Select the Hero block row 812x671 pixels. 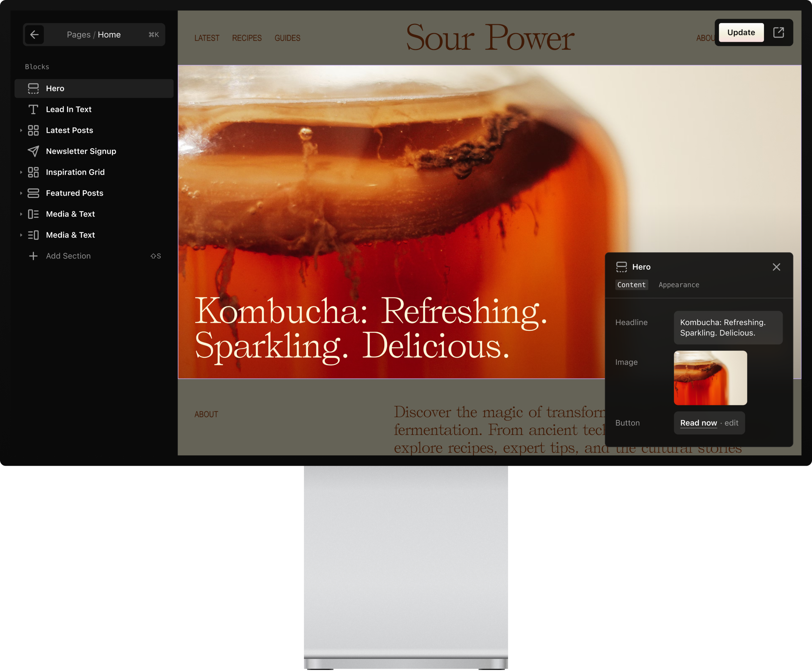tap(94, 89)
